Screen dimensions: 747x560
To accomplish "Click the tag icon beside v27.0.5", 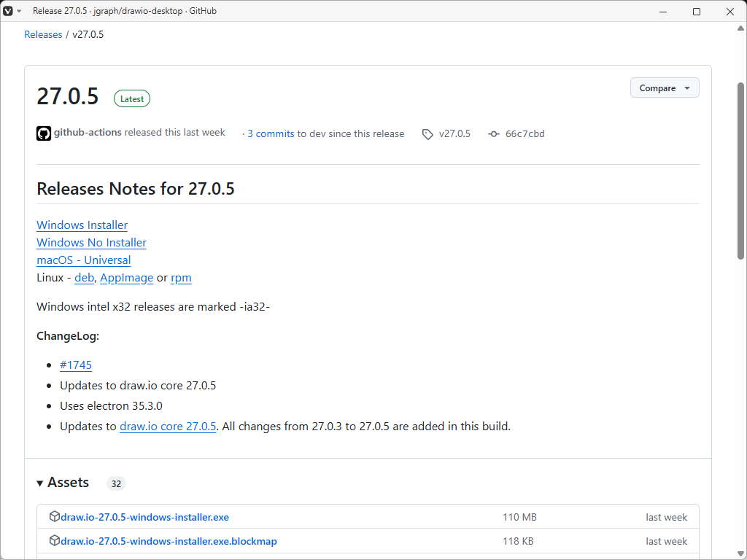I will pyautogui.click(x=427, y=134).
